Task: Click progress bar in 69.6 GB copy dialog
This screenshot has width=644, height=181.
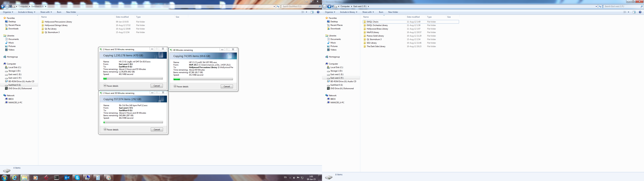Action: point(203,79)
